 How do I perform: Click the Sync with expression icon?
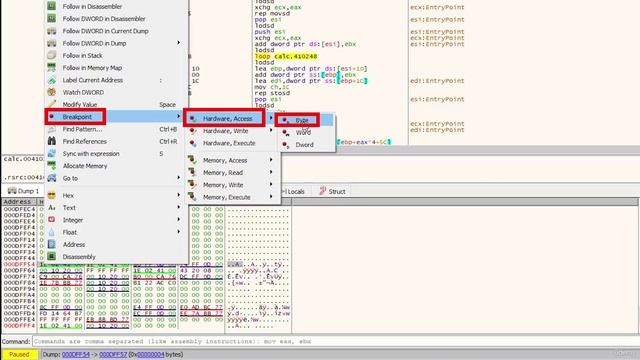pos(51,153)
